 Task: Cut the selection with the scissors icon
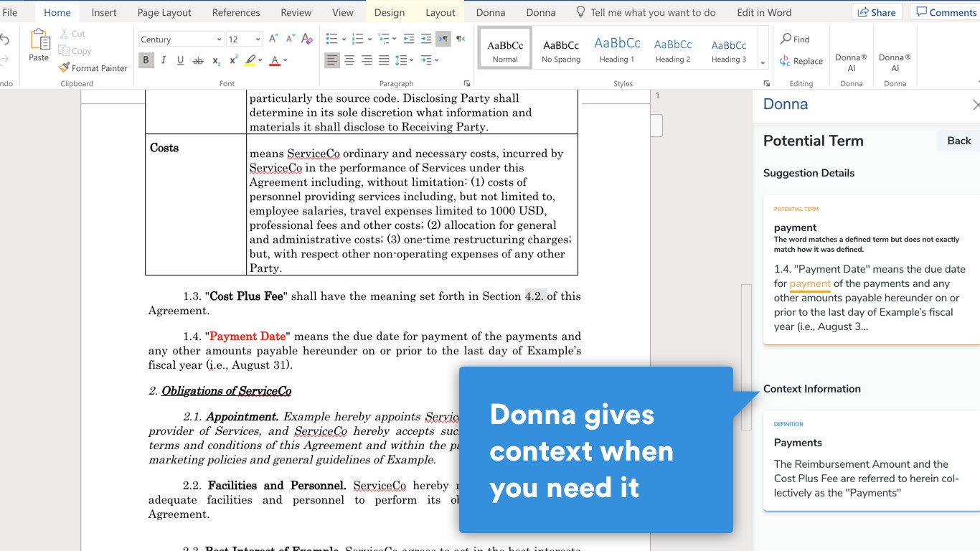(x=65, y=34)
